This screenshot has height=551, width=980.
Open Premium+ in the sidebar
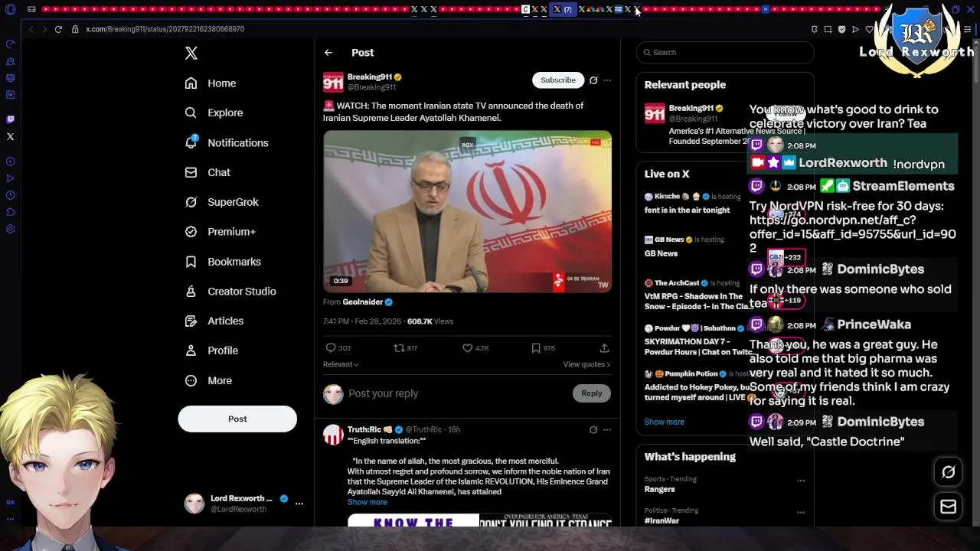(220, 231)
